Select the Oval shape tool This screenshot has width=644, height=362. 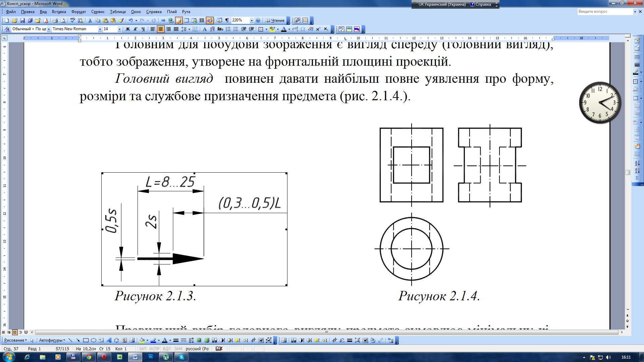pyautogui.click(x=94, y=340)
